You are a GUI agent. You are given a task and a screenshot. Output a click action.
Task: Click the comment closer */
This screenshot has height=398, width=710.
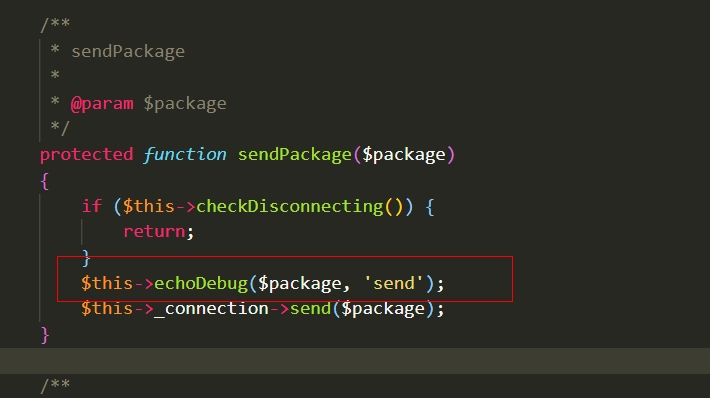tap(60, 128)
